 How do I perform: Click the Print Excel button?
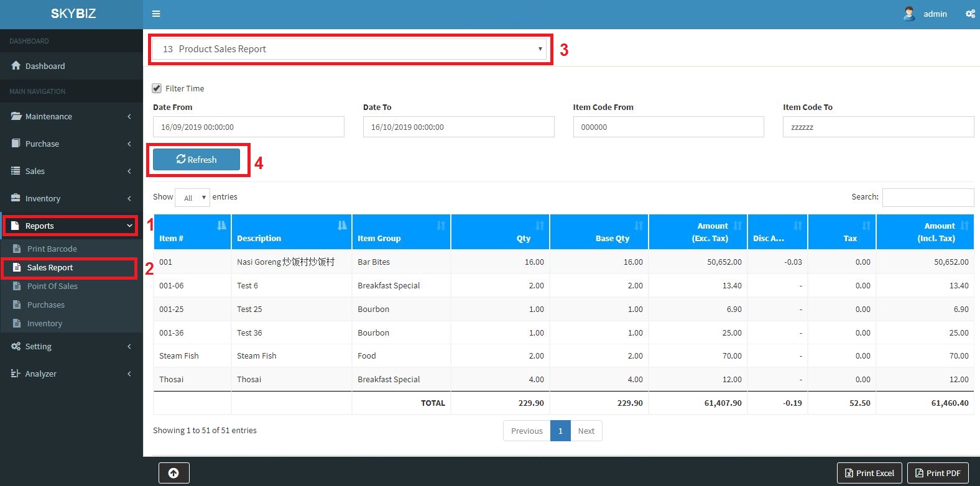pyautogui.click(x=869, y=473)
